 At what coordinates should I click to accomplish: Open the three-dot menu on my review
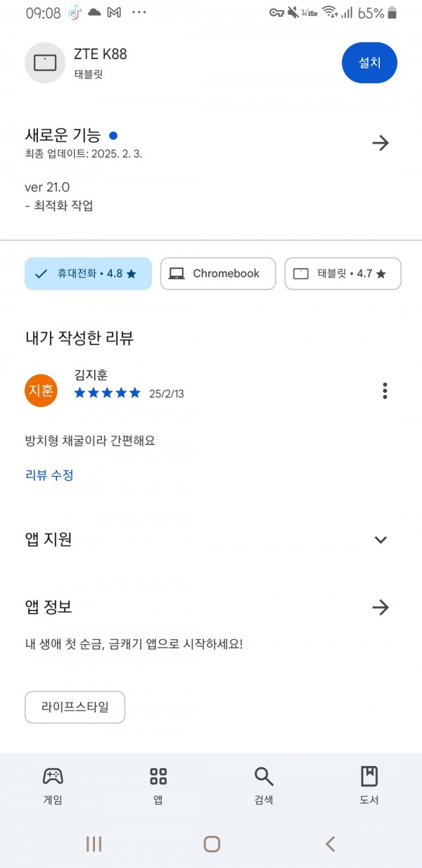(385, 391)
